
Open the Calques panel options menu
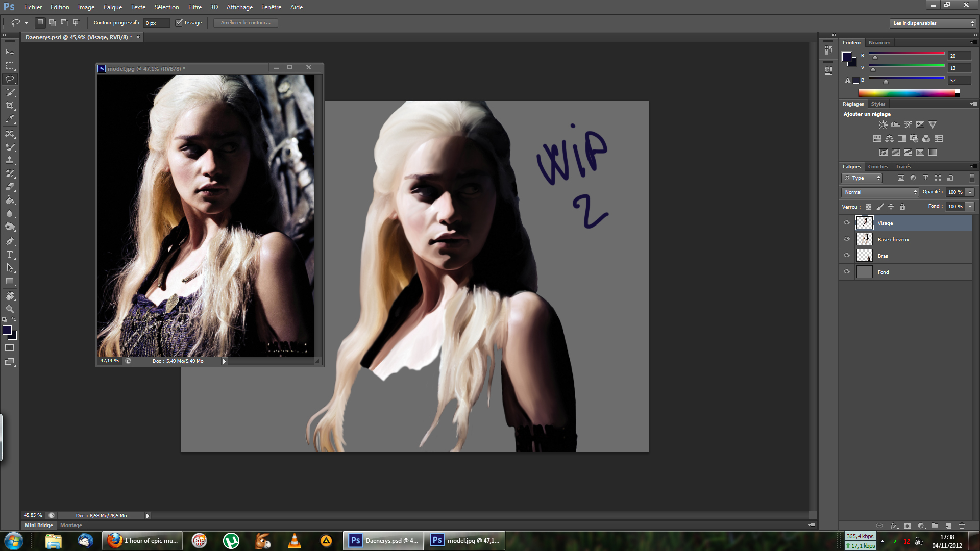974,167
